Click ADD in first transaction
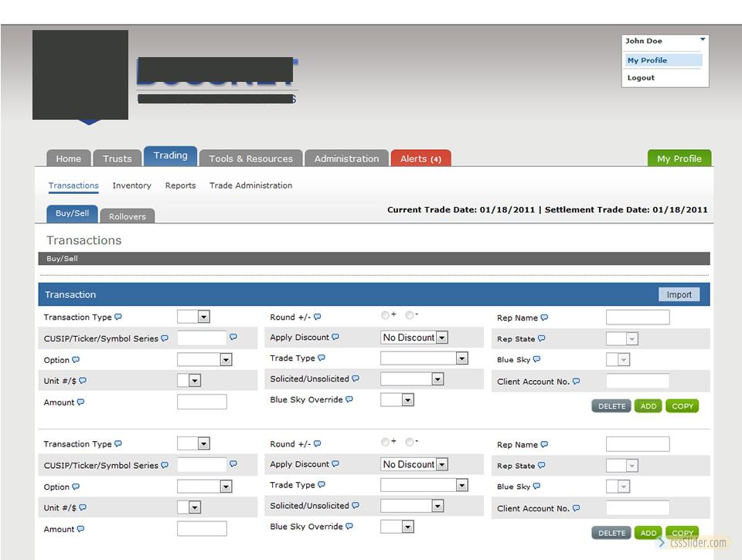The width and height of the screenshot is (742, 560). tap(648, 406)
